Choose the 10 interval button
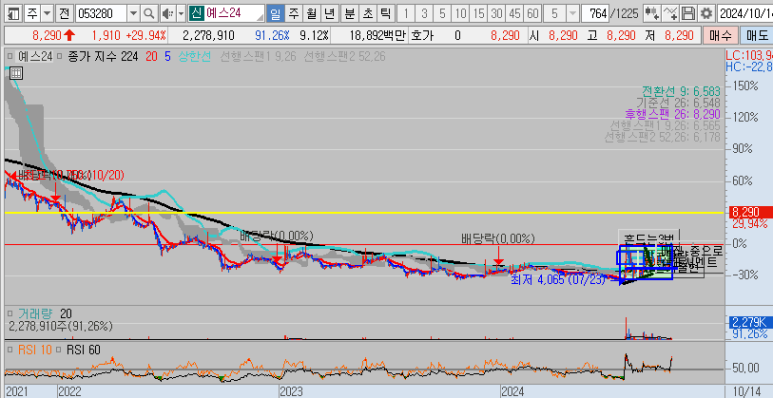Viewport: 773px width, 398px height. [x=460, y=13]
